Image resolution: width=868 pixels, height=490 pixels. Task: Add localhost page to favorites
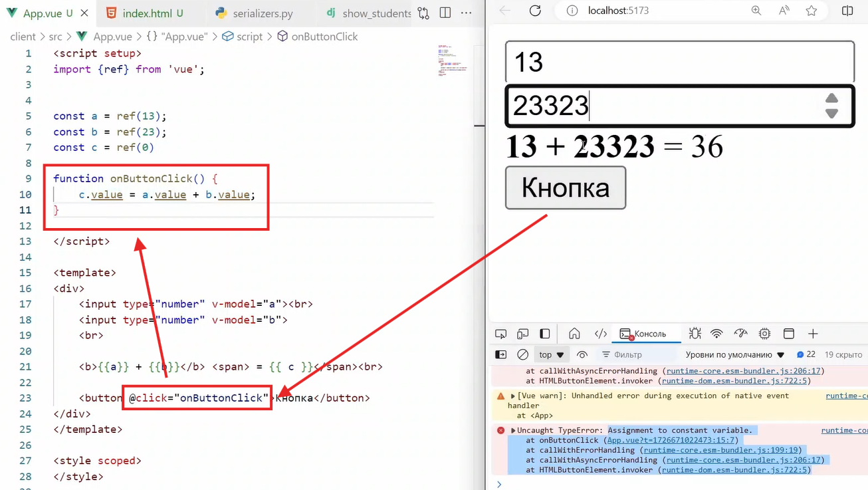click(x=811, y=11)
